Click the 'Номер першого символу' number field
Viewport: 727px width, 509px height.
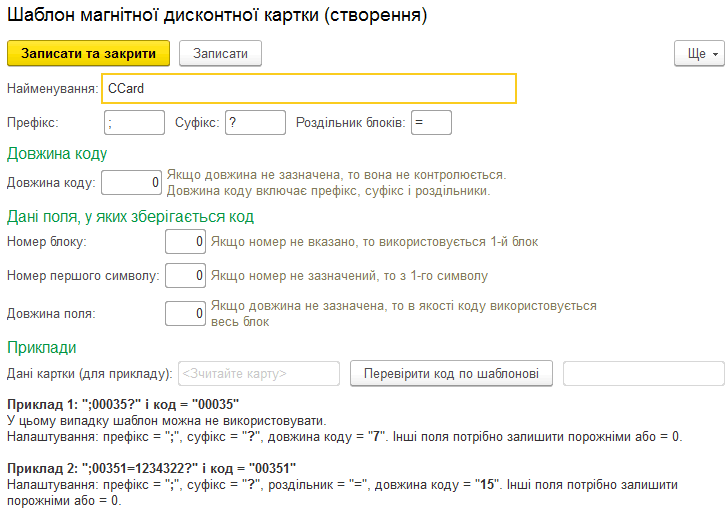185,275
